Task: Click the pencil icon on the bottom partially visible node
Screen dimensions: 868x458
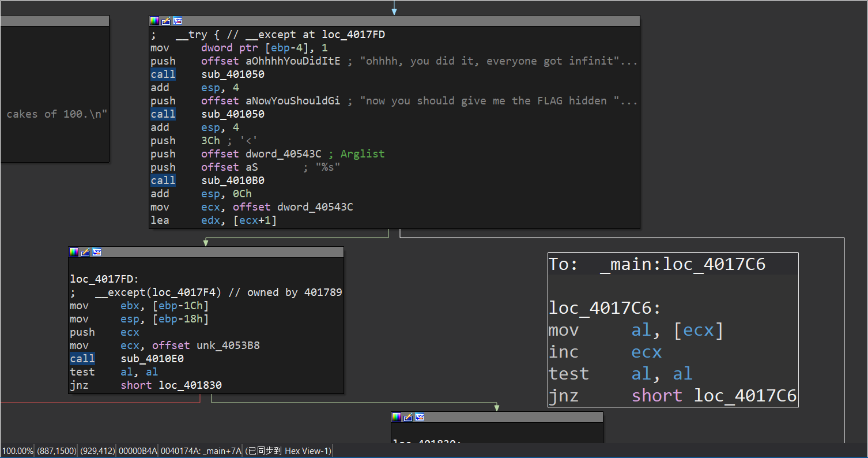Action: 408,417
